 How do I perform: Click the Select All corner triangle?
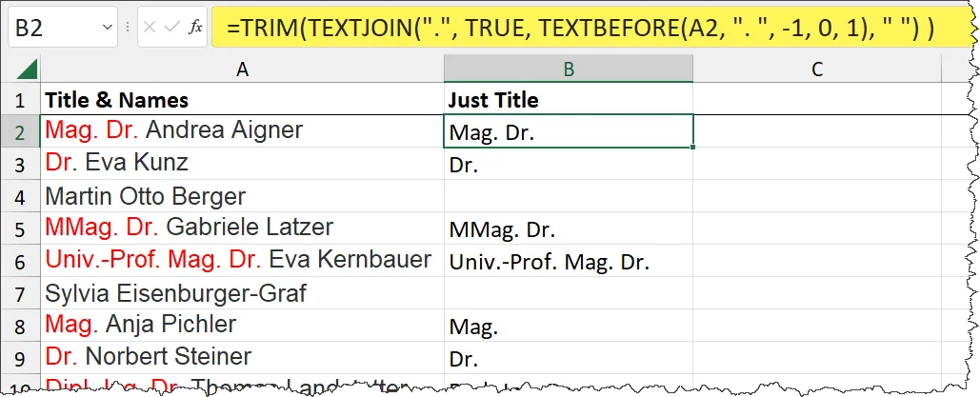tap(27, 69)
